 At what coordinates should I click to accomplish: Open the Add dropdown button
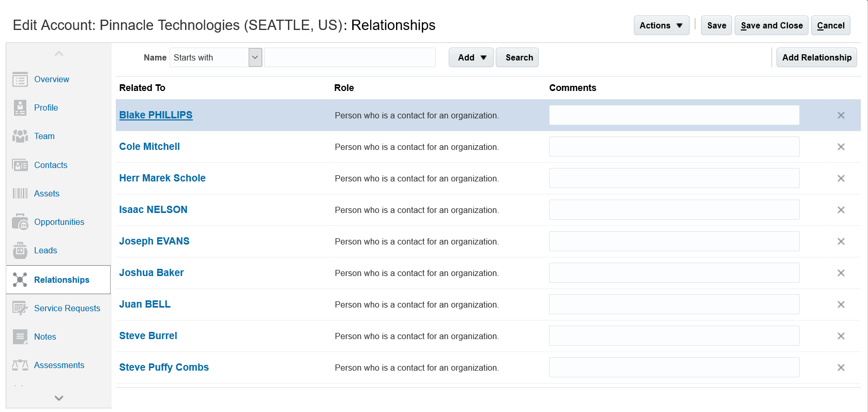click(471, 57)
